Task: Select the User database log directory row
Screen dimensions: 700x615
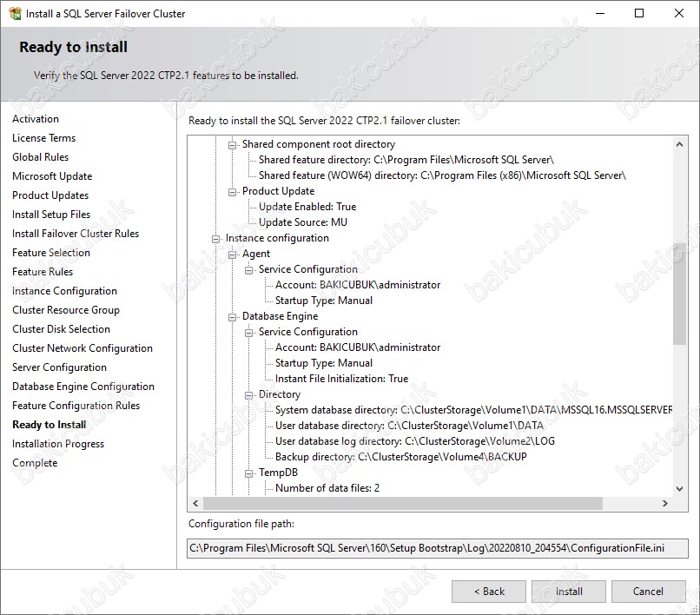Action: 415,441
